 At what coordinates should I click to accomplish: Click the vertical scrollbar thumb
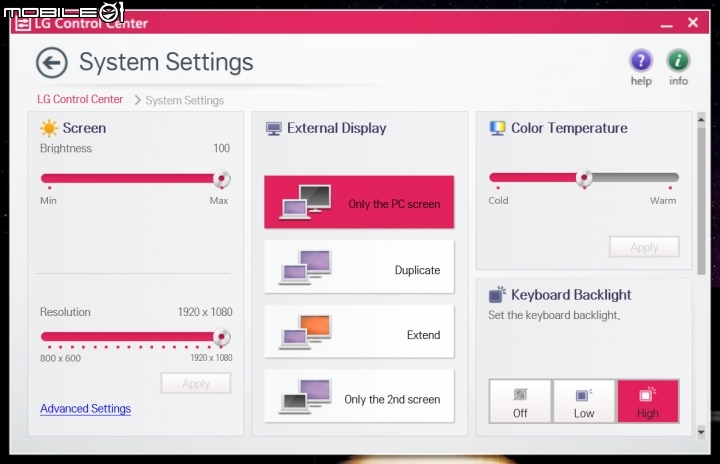click(x=701, y=201)
